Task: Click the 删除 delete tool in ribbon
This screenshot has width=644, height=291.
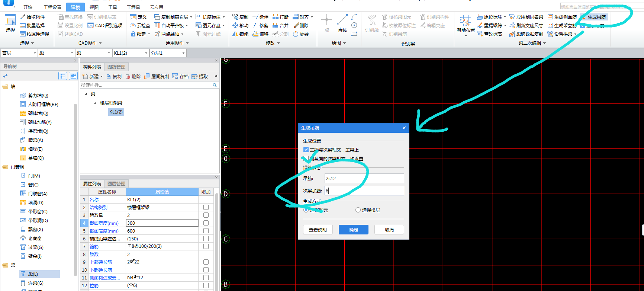Action: 301,25
